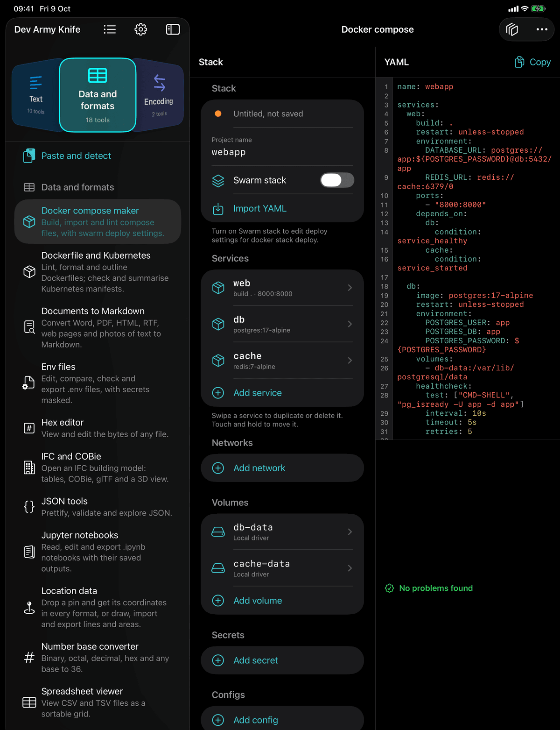The image size is (560, 730).
Task: Open the three-dot more options menu
Action: [x=542, y=29]
